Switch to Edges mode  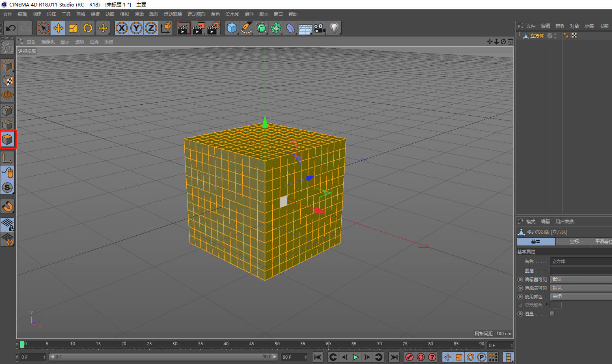(7, 125)
